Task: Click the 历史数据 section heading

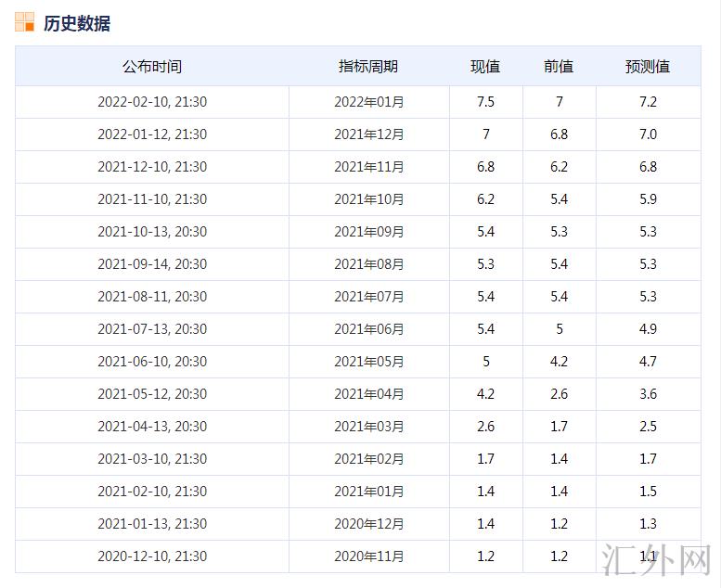Action: pyautogui.click(x=76, y=23)
